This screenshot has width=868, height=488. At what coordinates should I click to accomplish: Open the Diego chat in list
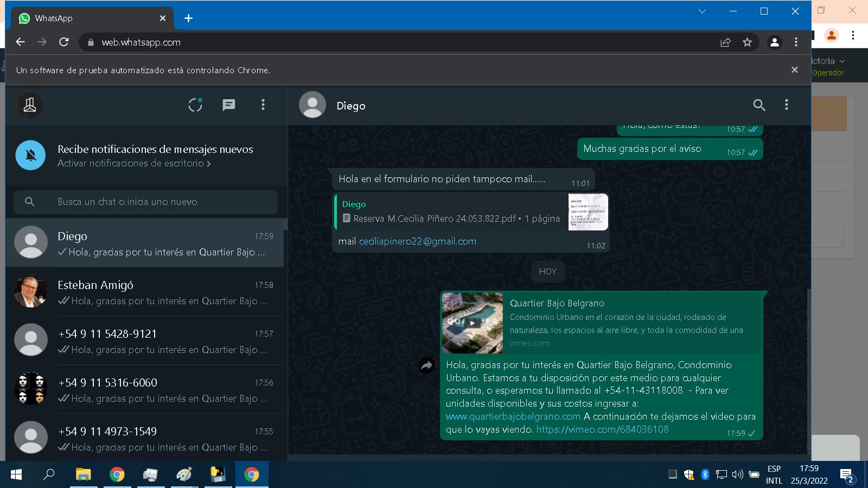click(144, 243)
